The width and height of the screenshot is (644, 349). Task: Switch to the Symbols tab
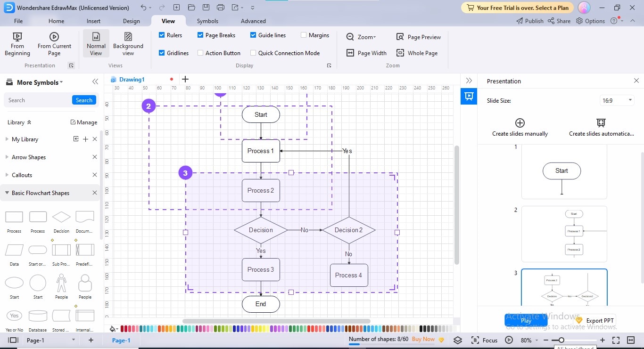coord(207,21)
